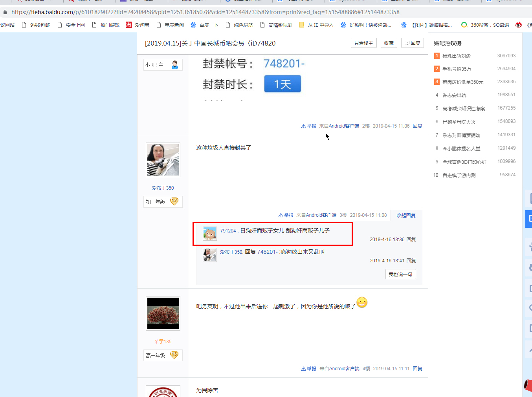This screenshot has width=532, height=397.
Task: Click the 360搜索 bookmark icon
Action: pyautogui.click(x=464, y=25)
